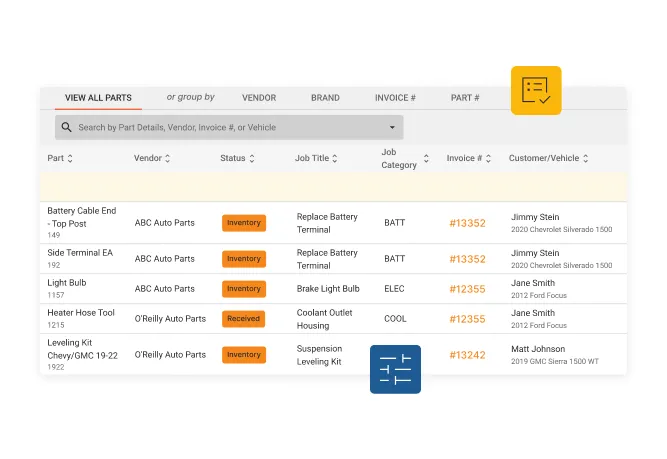This screenshot has width=667, height=459.
Task: Select part Heater Hose Tool
Action: [81, 313]
